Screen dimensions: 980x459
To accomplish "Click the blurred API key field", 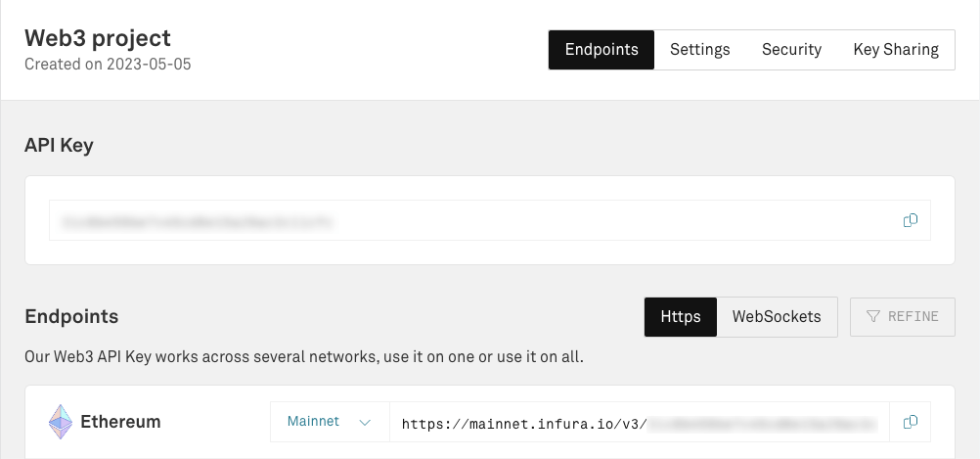I will coord(469,221).
